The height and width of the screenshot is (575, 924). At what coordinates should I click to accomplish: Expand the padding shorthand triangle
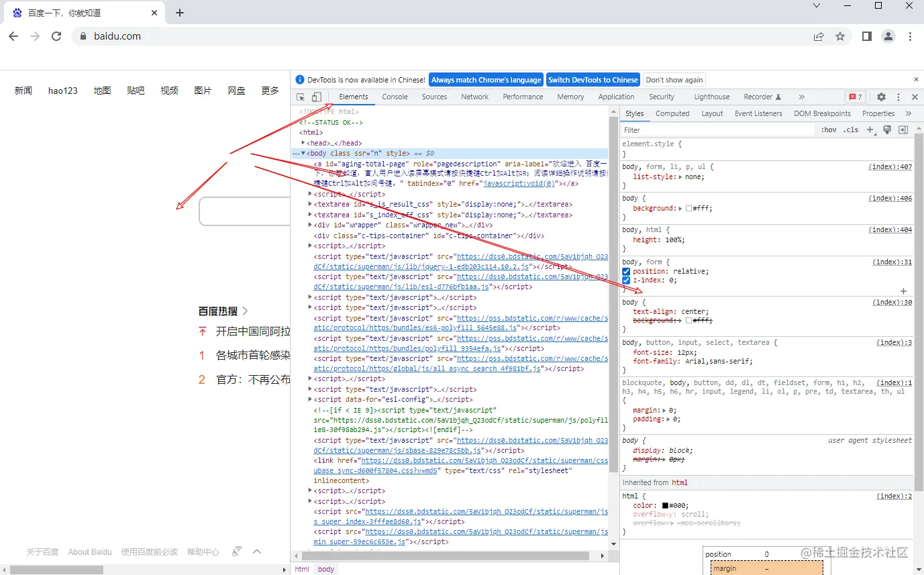tap(668, 419)
